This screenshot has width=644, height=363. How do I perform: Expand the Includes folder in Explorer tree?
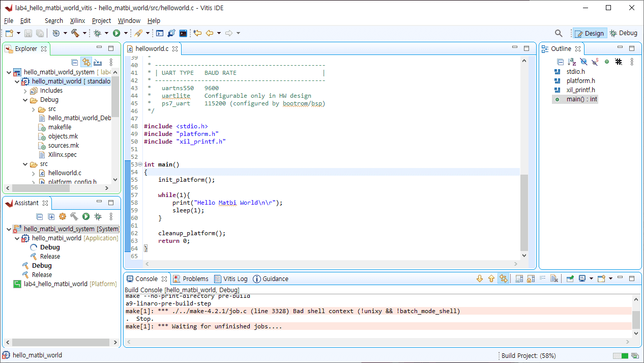point(25,91)
